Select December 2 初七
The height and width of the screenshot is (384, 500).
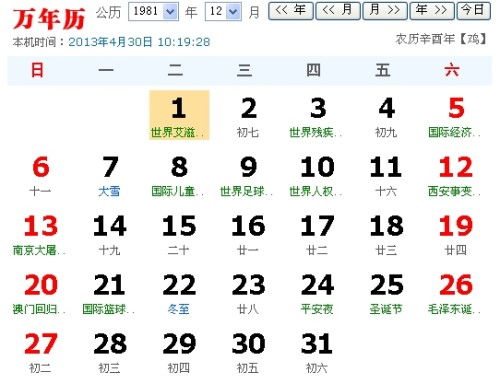(x=248, y=117)
